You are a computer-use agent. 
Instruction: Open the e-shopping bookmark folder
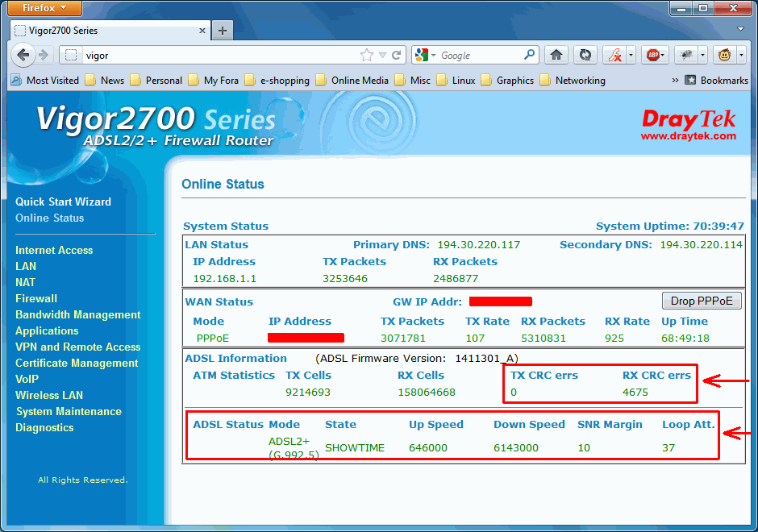coord(277,81)
